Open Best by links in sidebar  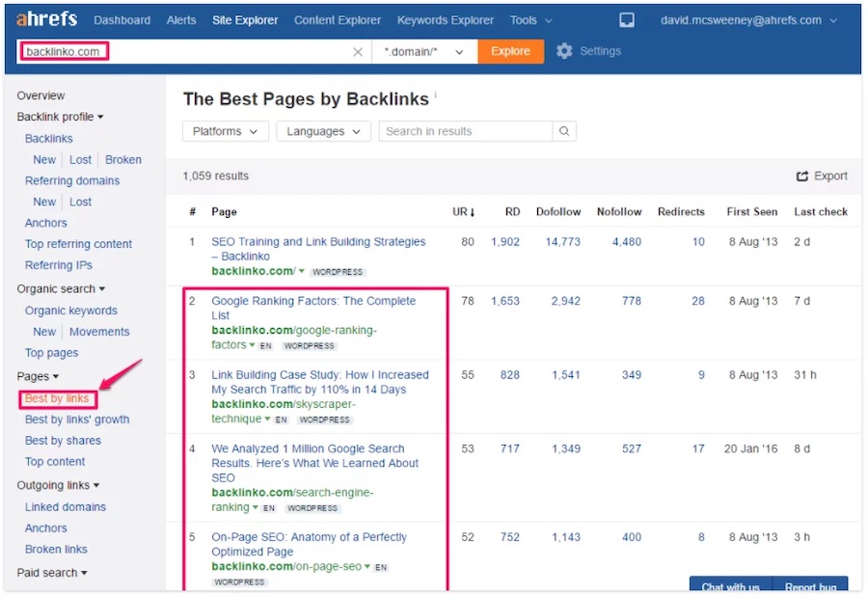pos(57,398)
